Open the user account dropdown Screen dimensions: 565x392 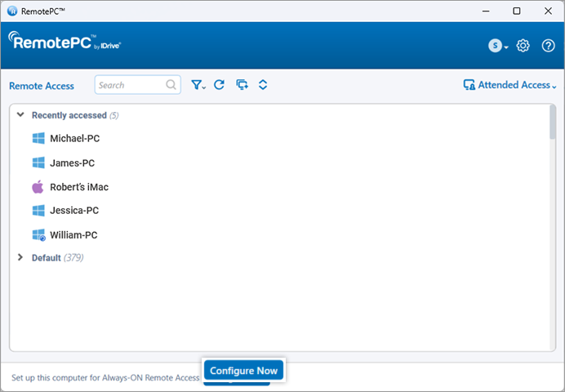pos(498,46)
